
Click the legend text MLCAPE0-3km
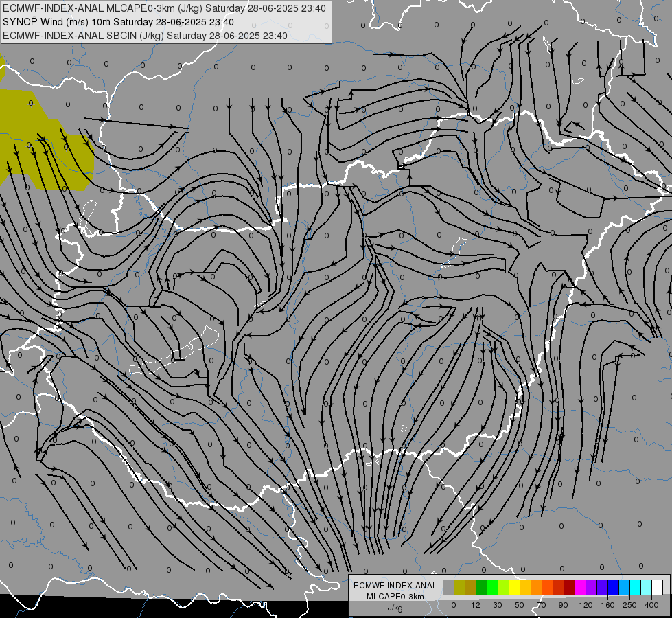[x=395, y=597]
